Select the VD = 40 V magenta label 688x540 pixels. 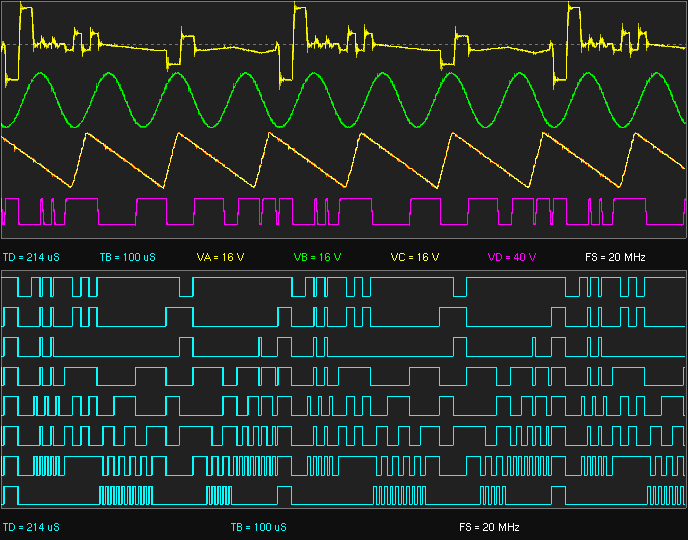[x=512, y=257]
